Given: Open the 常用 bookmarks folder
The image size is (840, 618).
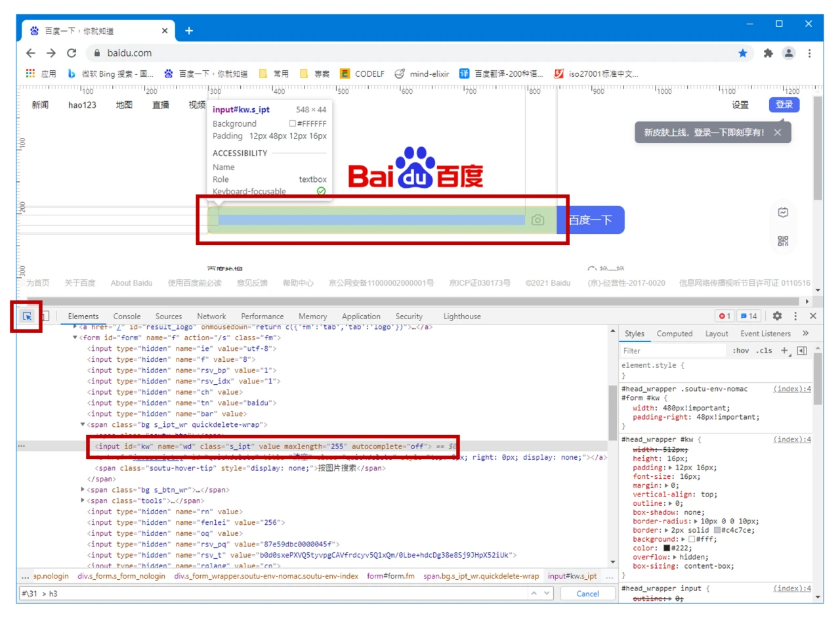Looking at the screenshot, I should [x=274, y=74].
